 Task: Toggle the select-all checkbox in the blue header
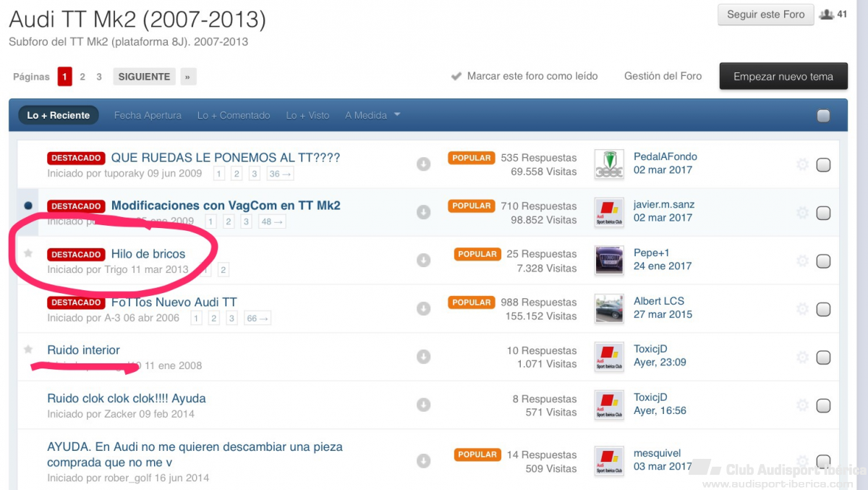pyautogui.click(x=823, y=115)
